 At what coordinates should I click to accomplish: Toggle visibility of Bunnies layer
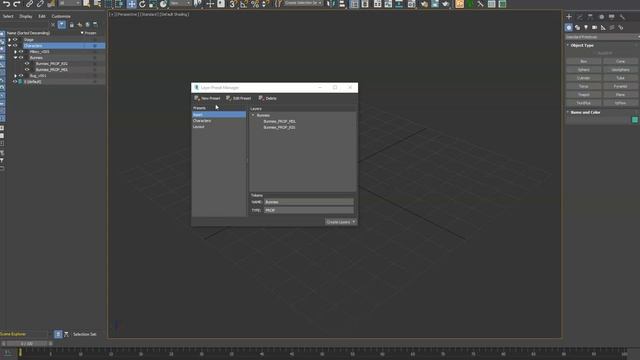[21, 58]
